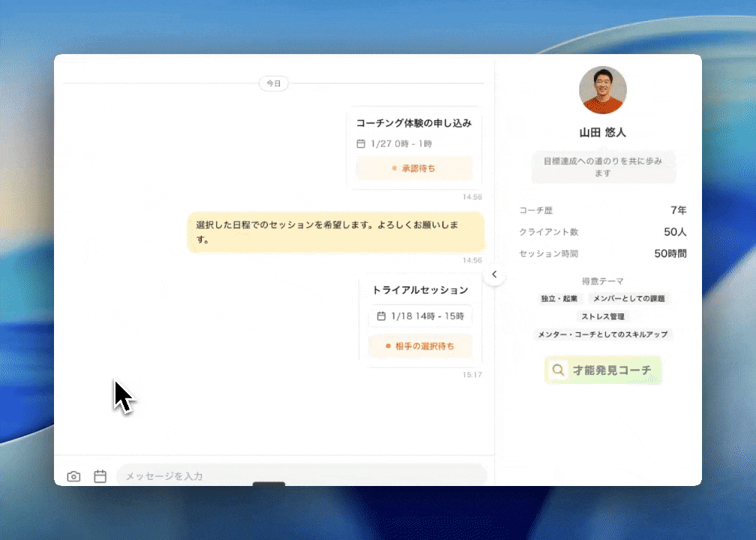
Task: Click the 山田 悠人 profile photo
Action: [603, 90]
